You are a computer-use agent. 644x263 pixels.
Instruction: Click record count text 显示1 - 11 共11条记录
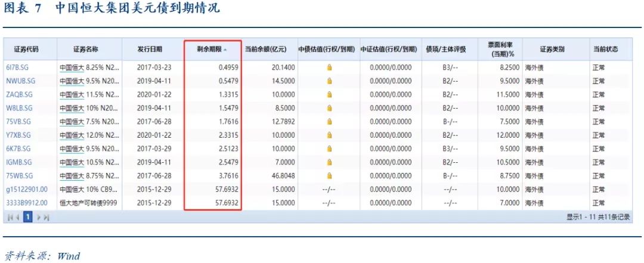pyautogui.click(x=599, y=218)
